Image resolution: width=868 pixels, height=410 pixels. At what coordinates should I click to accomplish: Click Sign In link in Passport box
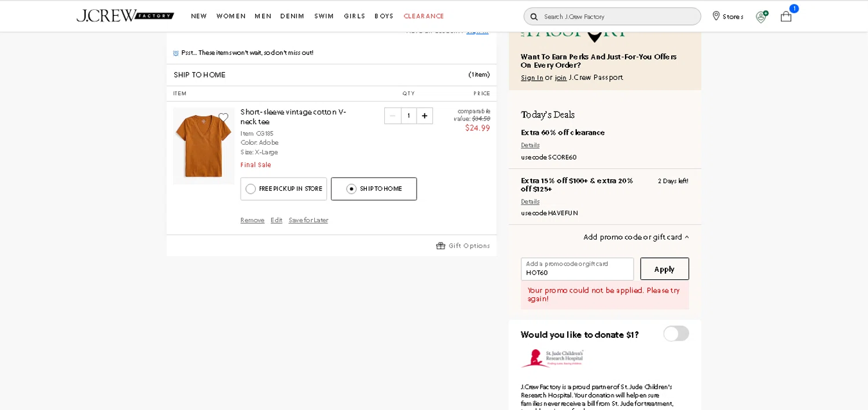pos(532,77)
